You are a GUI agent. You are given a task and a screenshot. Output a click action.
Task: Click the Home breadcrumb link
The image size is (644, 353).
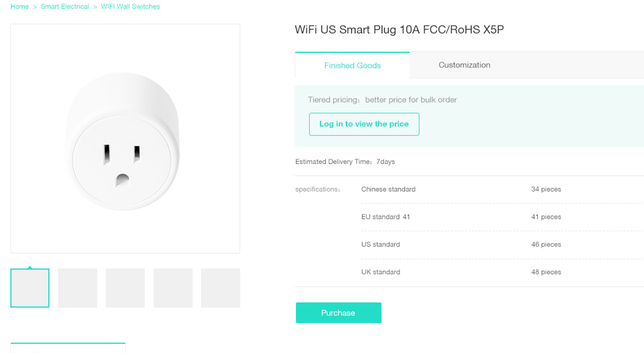20,7
